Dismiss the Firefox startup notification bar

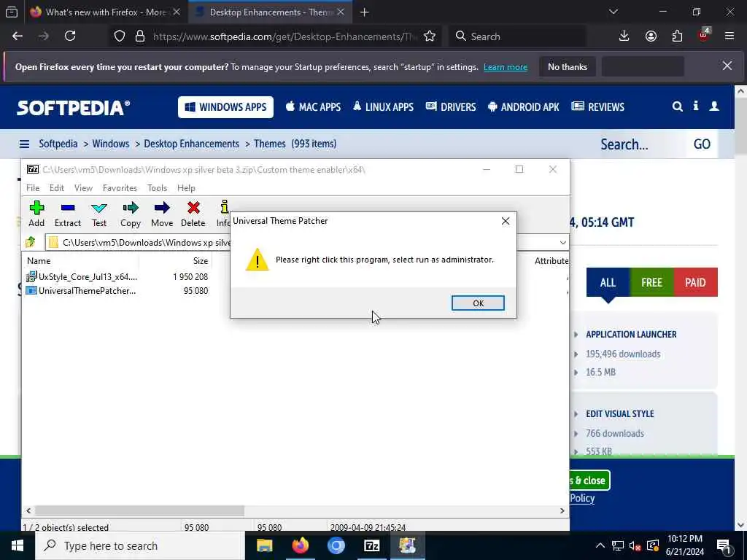pyautogui.click(x=727, y=66)
